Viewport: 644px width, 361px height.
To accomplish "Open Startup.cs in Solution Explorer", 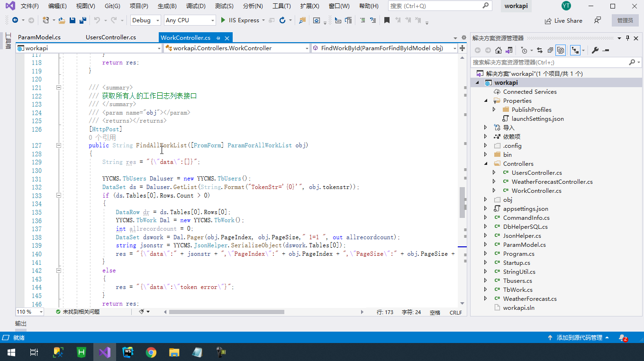I will [517, 263].
